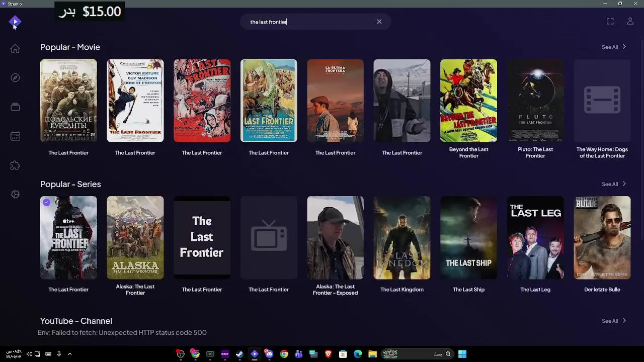Open the Addons puzzle icon
The width and height of the screenshot is (644, 362).
coord(15,165)
